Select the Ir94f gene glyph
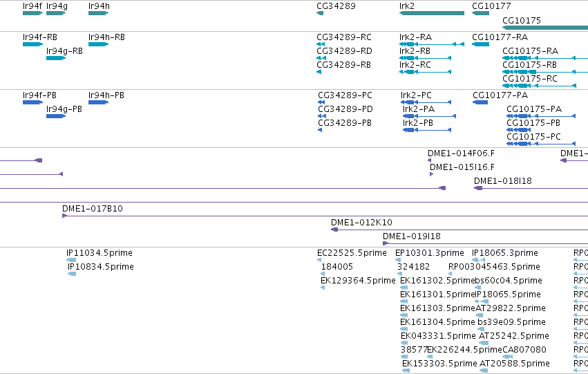 pos(32,13)
